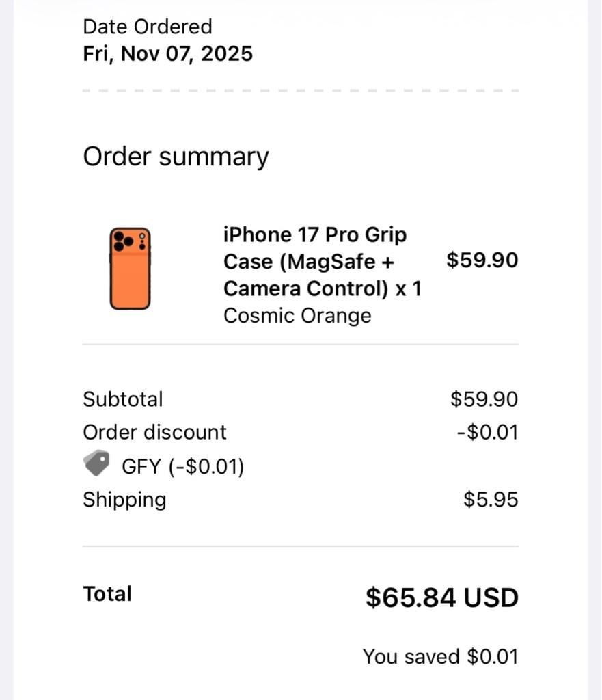602x700 pixels.
Task: Click the Date Ordered label
Action: point(148,27)
